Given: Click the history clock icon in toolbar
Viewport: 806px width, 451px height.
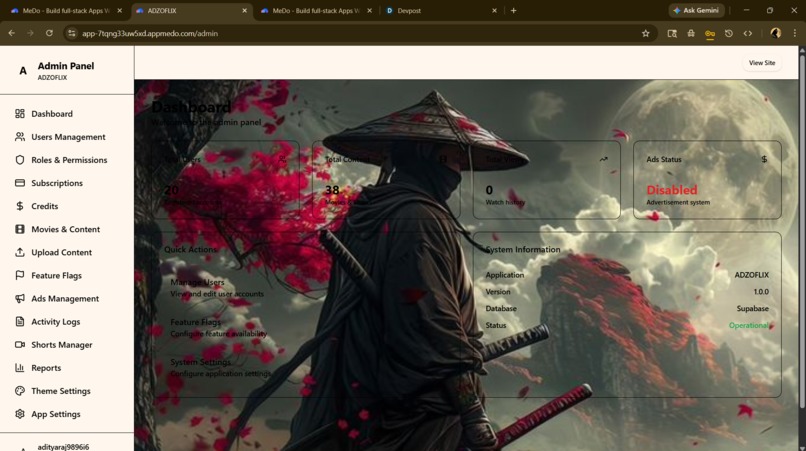Looking at the screenshot, I should click(729, 33).
